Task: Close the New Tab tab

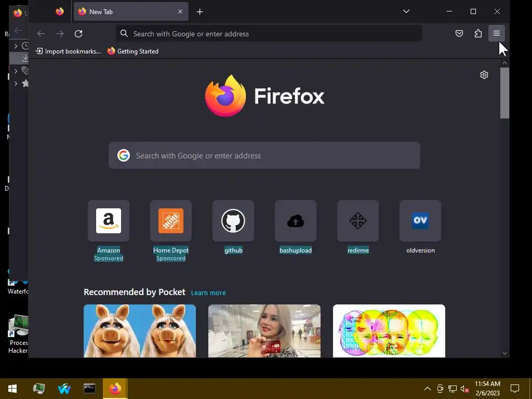Action: [x=180, y=11]
